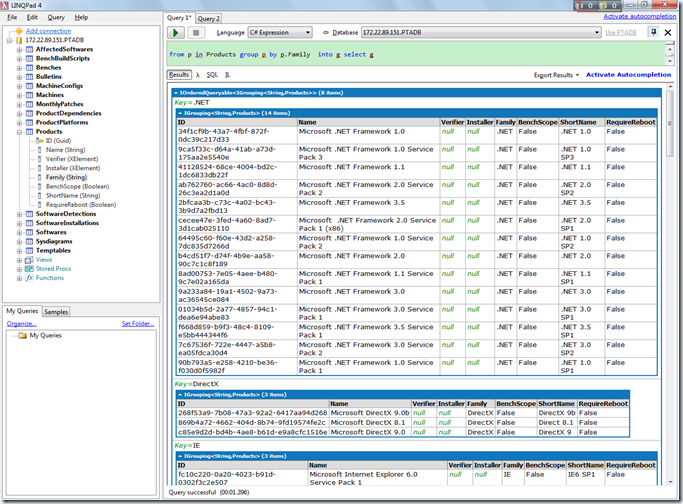
Task: Collapse the 172.22.89.151.PTADB connection node
Action: tap(9, 41)
